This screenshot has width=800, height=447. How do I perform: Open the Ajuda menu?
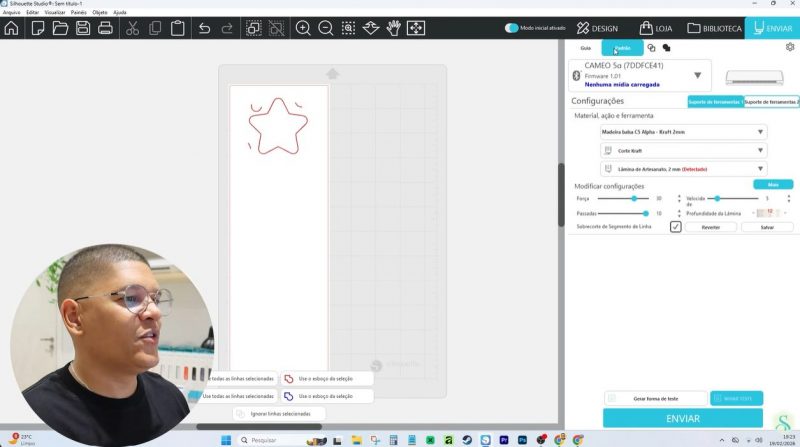119,12
